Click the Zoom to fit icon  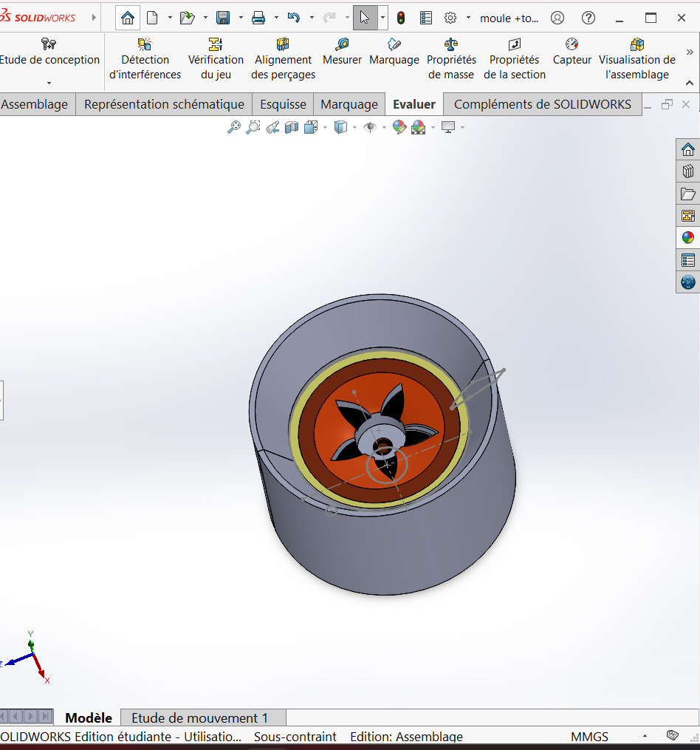[234, 127]
